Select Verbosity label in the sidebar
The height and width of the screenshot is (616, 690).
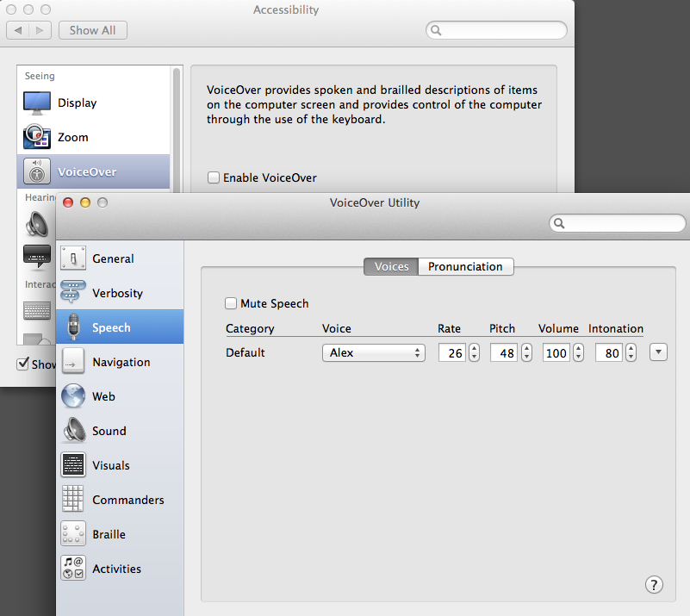117,293
